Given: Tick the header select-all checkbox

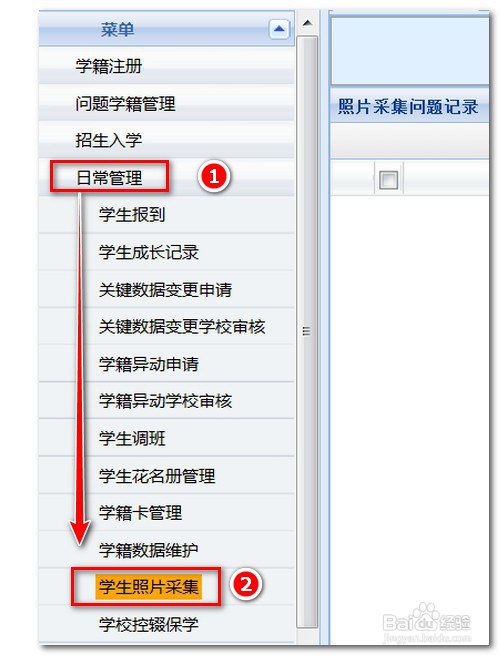Looking at the screenshot, I should 388,180.
